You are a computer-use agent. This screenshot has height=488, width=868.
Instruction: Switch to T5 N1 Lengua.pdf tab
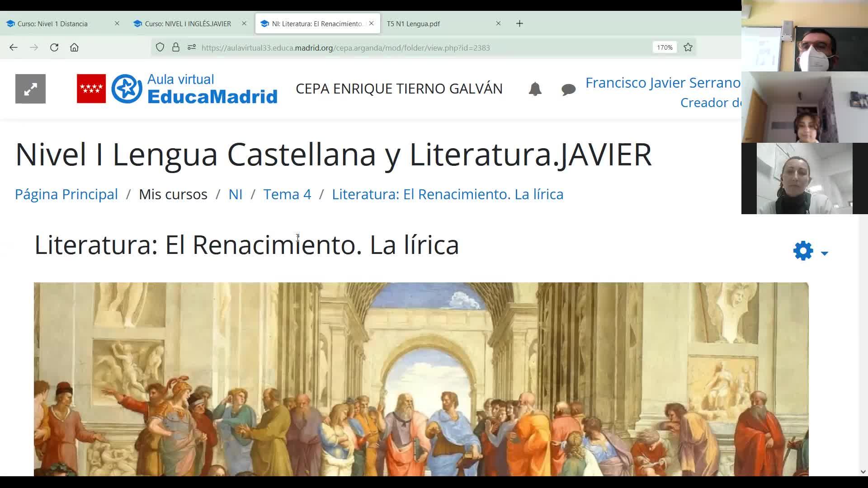(x=413, y=23)
